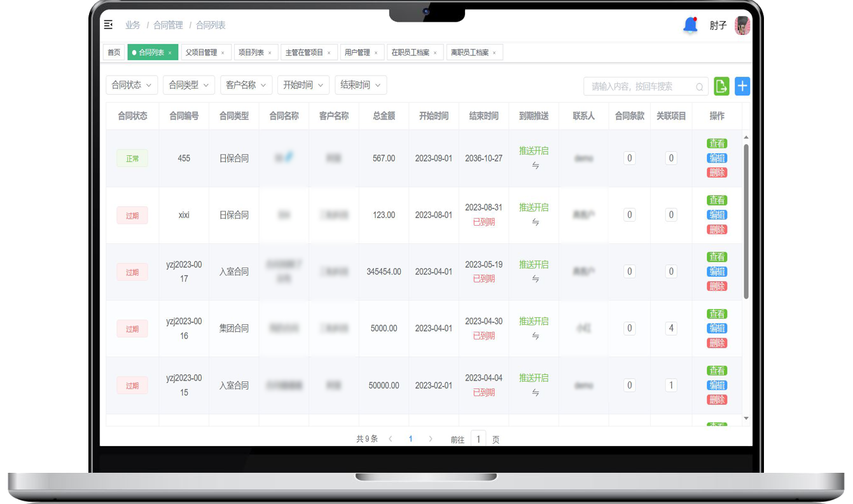Open the 合同类型 dropdown
The image size is (853, 504).
(189, 85)
